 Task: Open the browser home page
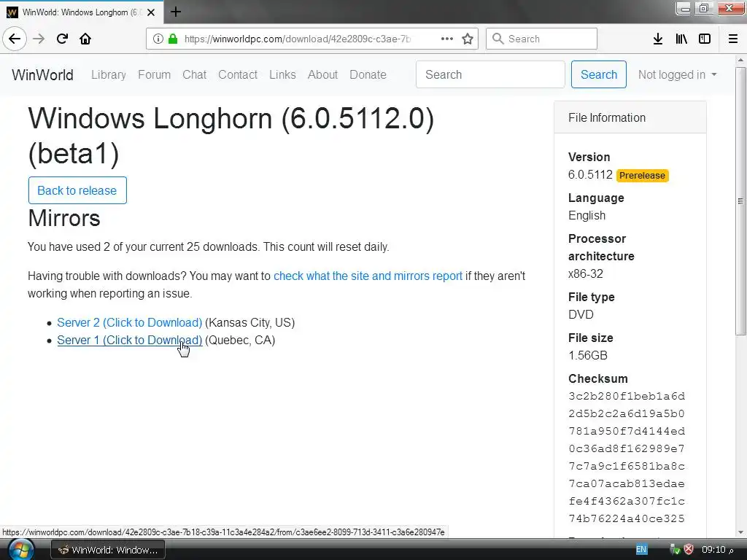85,39
